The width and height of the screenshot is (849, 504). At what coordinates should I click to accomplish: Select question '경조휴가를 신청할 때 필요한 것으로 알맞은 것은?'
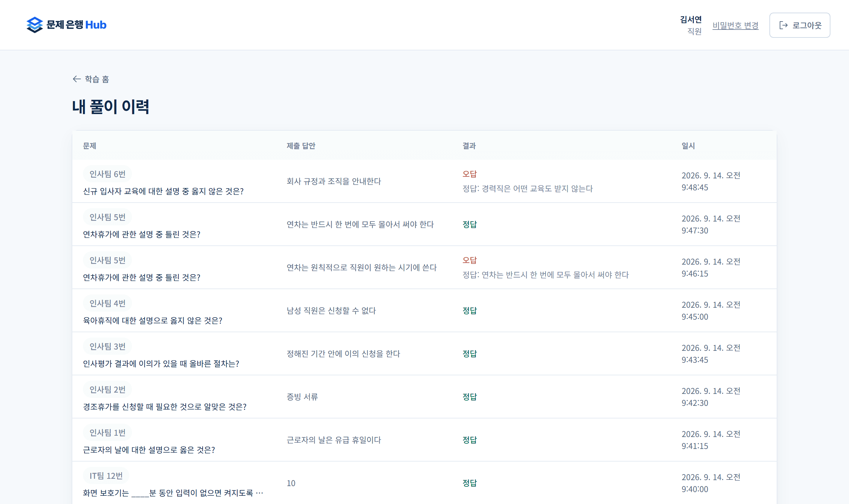[165, 407]
